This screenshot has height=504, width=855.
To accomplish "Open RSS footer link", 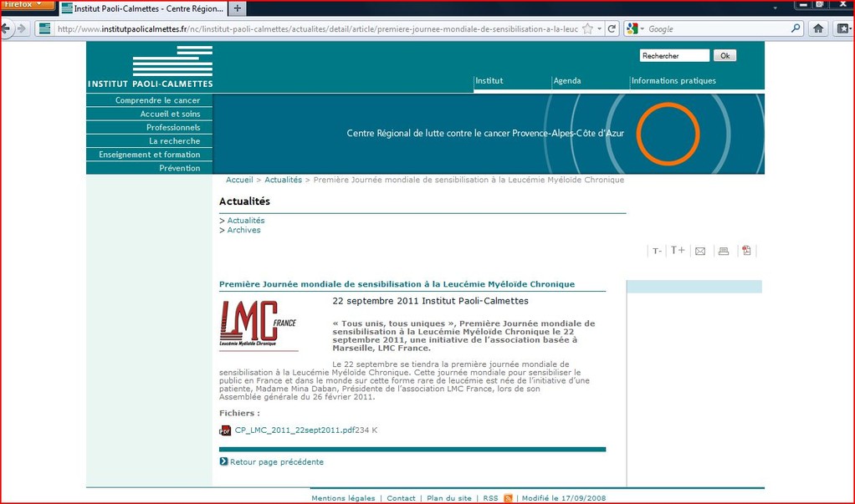I will point(490,498).
